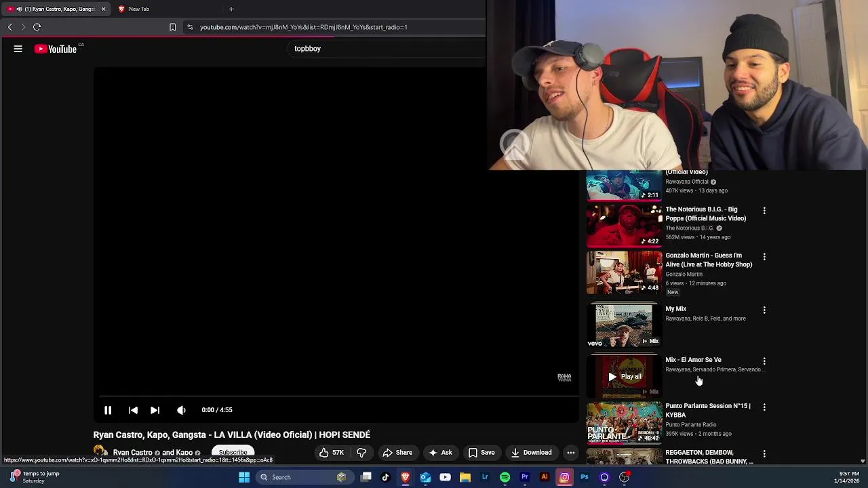
Task: Go to YouTube home via logo
Action: tap(56, 49)
